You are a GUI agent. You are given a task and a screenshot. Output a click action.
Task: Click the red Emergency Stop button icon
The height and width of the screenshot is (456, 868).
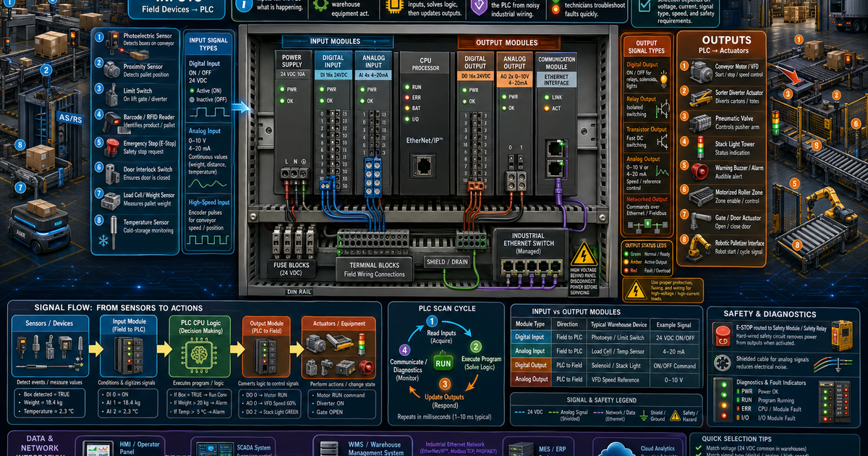point(113,148)
